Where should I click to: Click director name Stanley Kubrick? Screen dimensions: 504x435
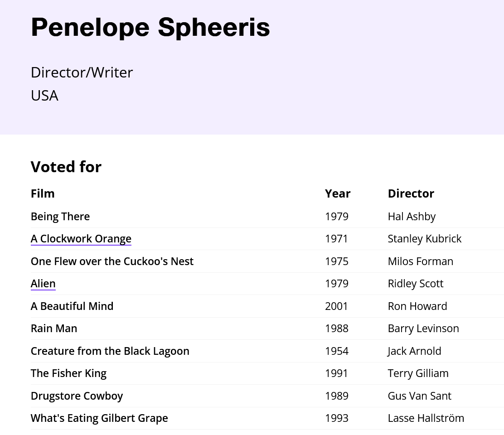424,239
